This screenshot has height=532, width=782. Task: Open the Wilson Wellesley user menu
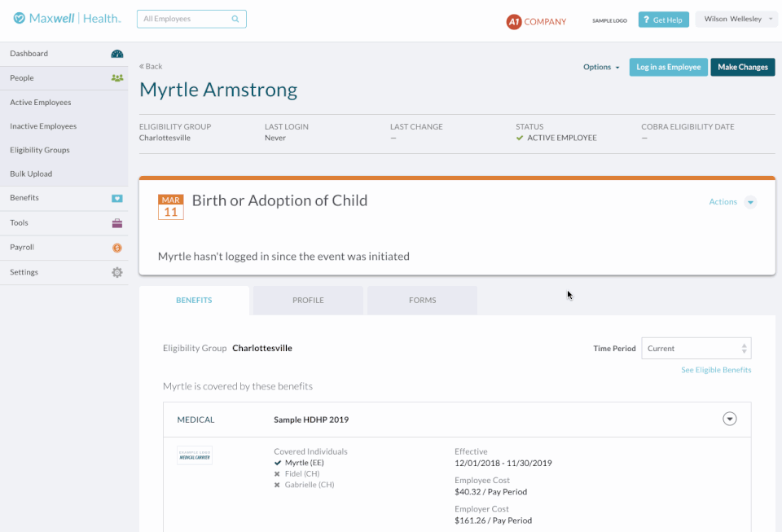click(739, 19)
